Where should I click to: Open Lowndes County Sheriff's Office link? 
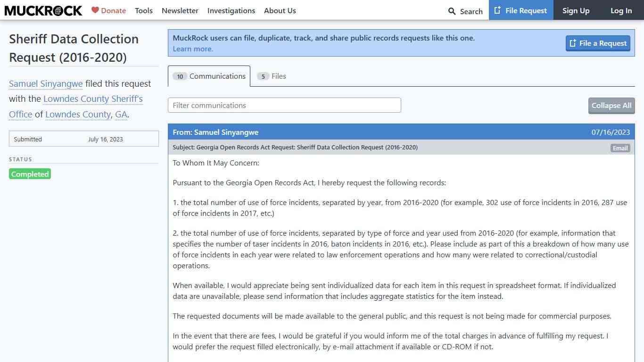pos(93,99)
